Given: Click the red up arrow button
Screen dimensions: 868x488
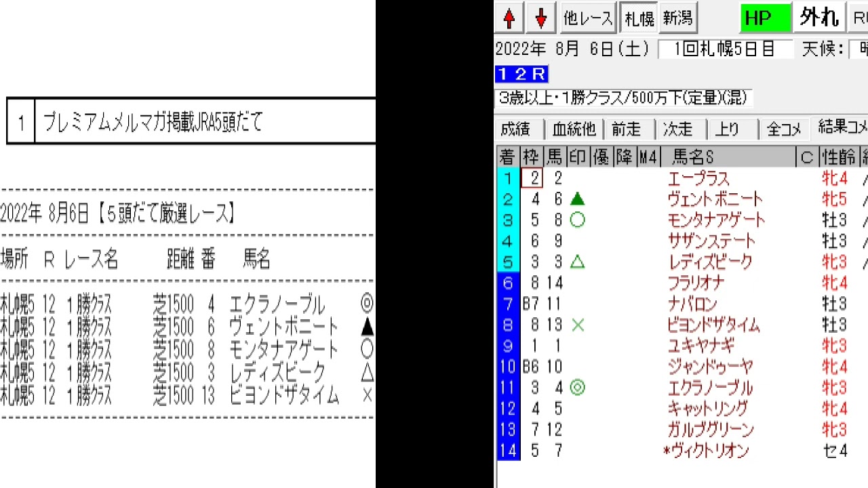Looking at the screenshot, I should [509, 18].
